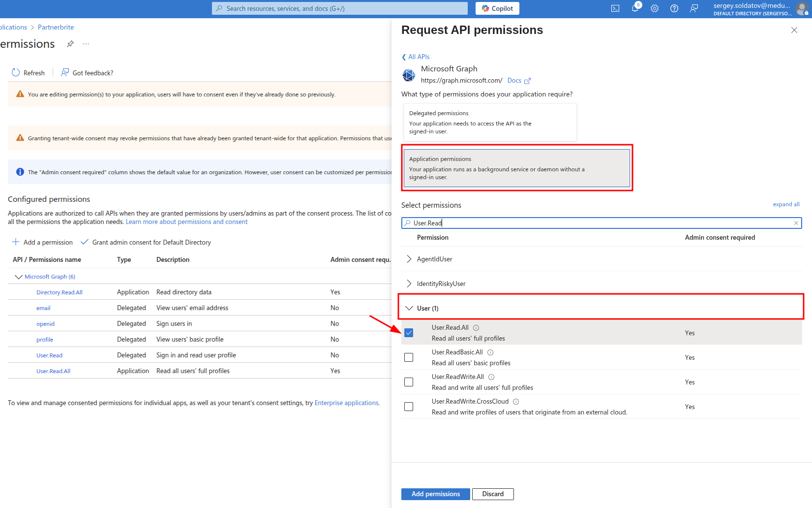Click Add permissions button

click(x=436, y=494)
